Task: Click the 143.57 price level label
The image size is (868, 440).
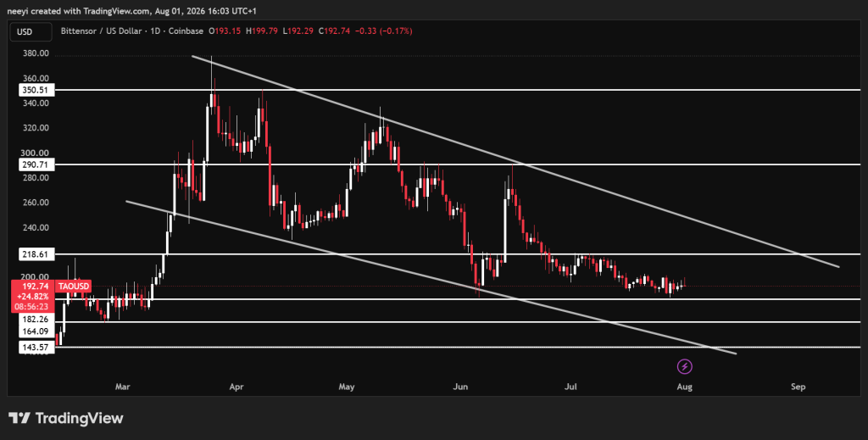Action: click(36, 348)
